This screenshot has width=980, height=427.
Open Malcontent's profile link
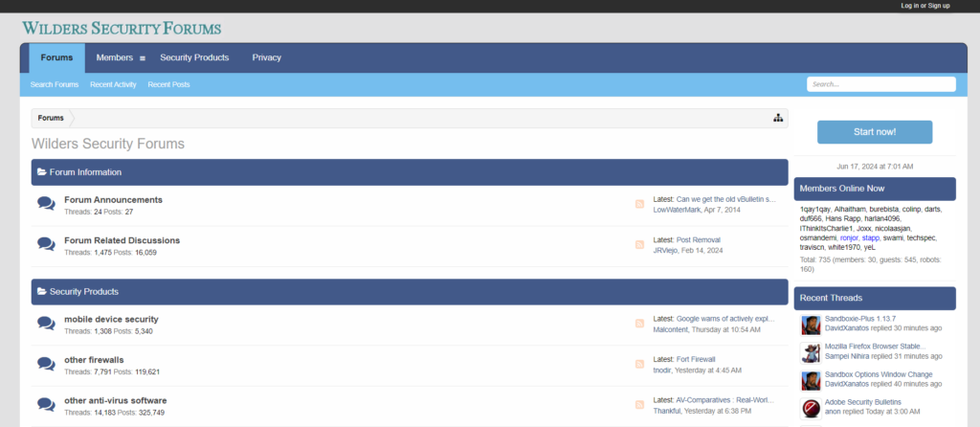[671, 329]
